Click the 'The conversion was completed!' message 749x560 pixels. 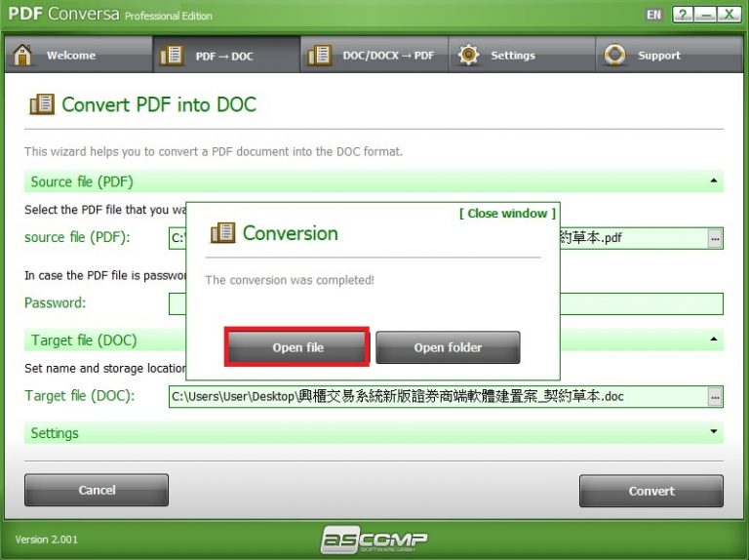[x=290, y=280]
